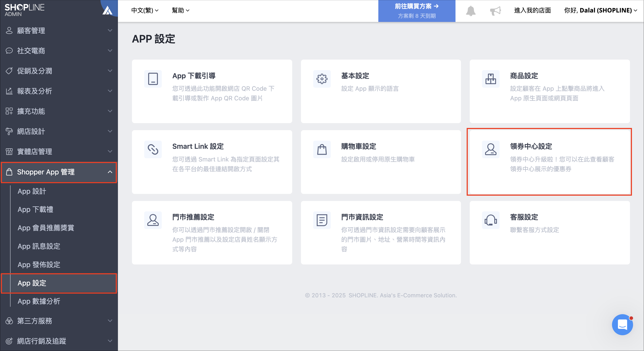644x351 pixels.
Task: Click the 擴充功能 sidebar label
Action: pyautogui.click(x=31, y=111)
